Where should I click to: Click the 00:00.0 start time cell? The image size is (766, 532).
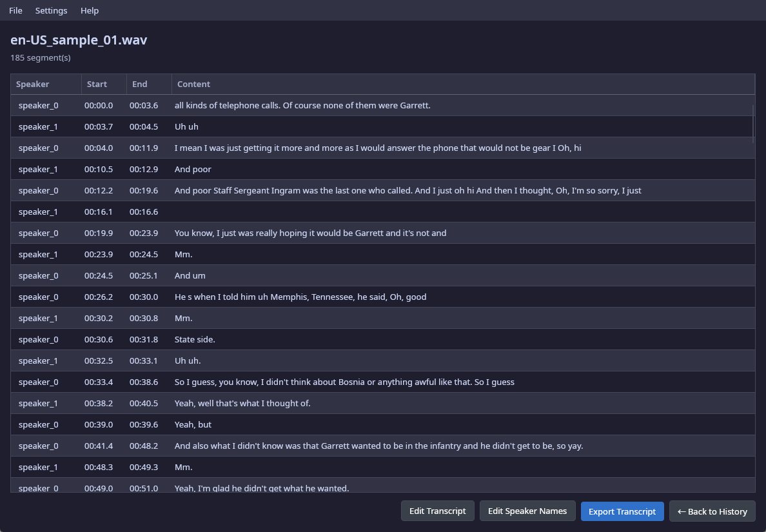coord(99,106)
